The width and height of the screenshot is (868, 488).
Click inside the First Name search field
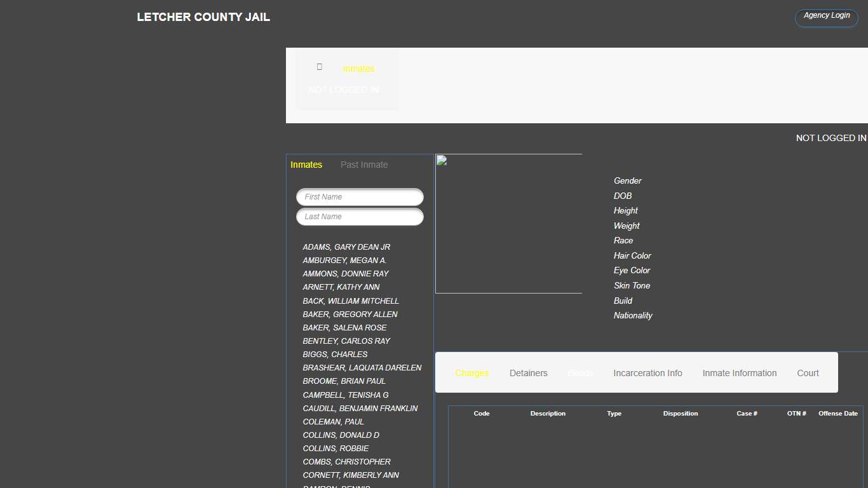tap(360, 196)
